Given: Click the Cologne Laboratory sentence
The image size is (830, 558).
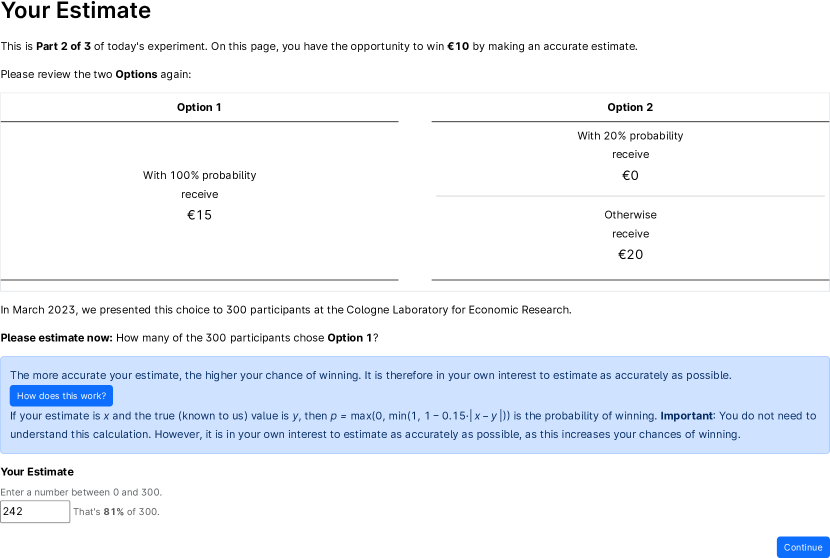Looking at the screenshot, I should [286, 310].
